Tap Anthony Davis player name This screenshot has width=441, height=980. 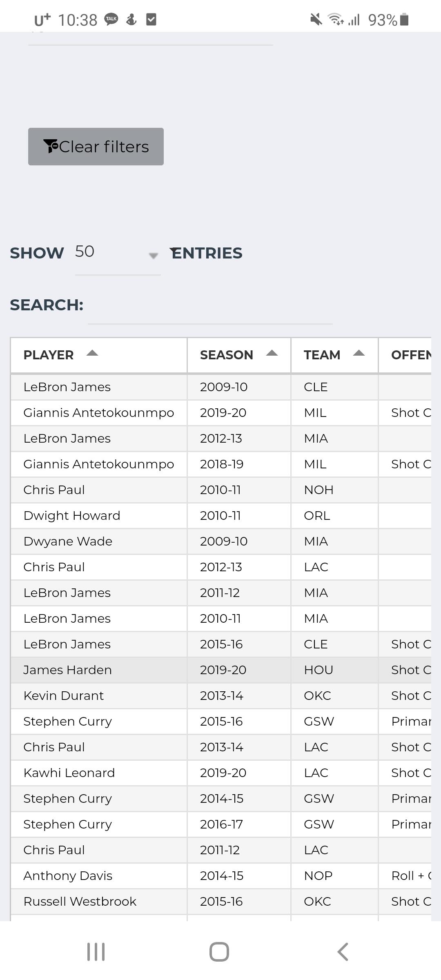point(68,876)
